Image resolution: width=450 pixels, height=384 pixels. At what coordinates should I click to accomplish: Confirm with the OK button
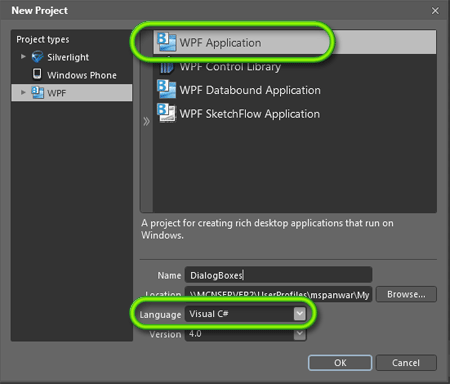(340, 363)
